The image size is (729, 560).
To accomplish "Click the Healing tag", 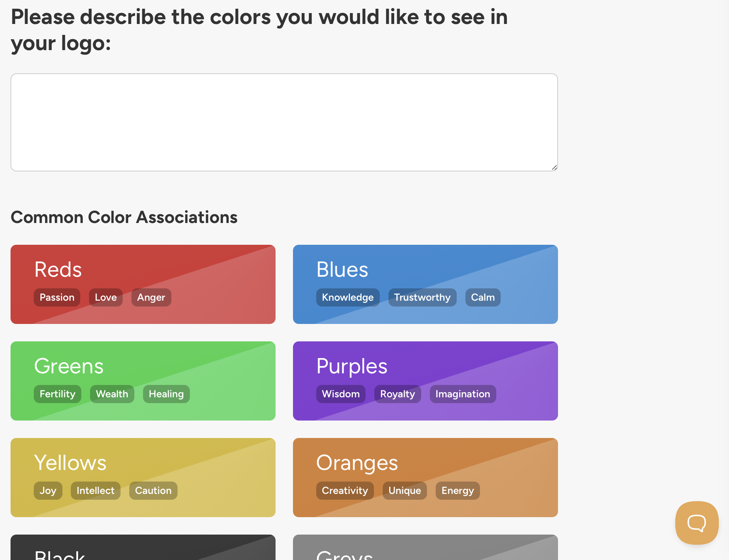I will [x=166, y=394].
